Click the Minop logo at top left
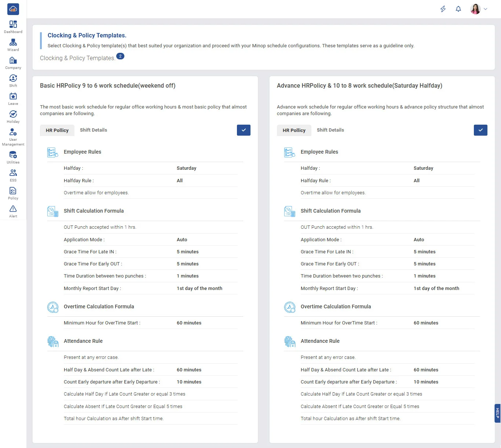This screenshot has height=448, width=501. point(13,9)
